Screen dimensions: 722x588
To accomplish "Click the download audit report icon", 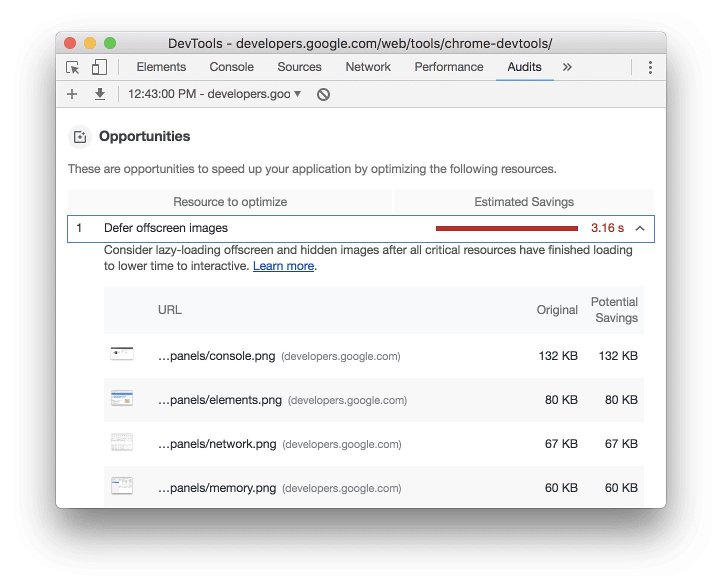I will point(99,94).
